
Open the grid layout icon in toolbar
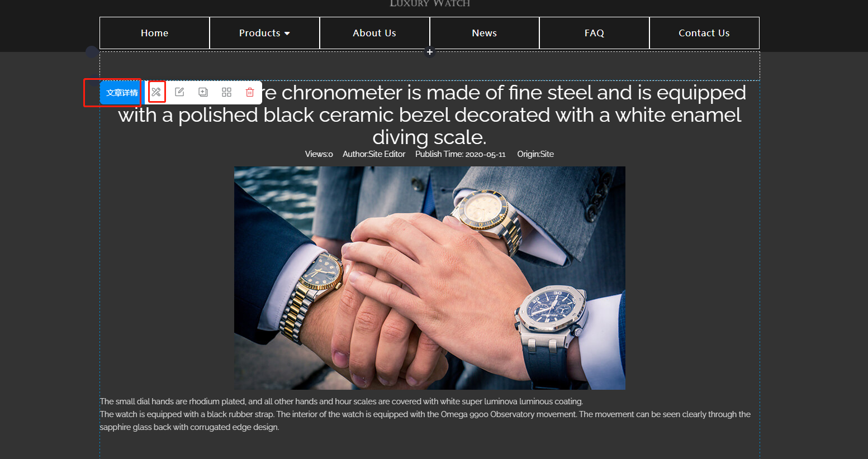(226, 92)
